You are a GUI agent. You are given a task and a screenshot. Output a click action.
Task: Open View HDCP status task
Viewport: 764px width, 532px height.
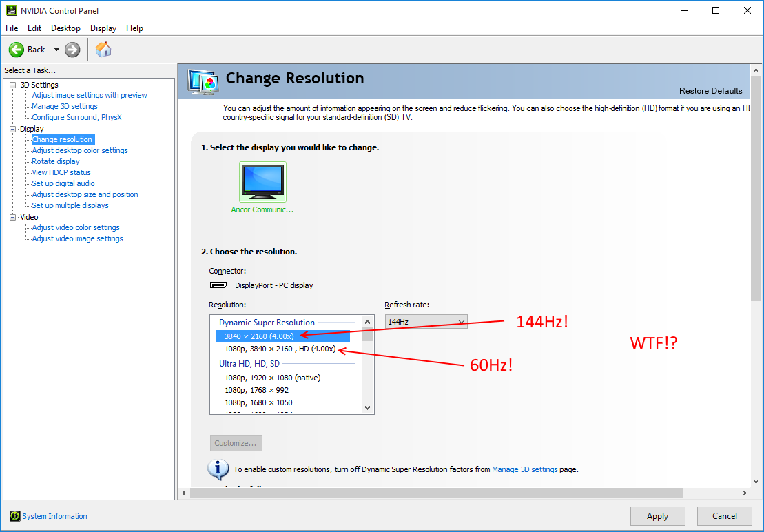pos(61,172)
